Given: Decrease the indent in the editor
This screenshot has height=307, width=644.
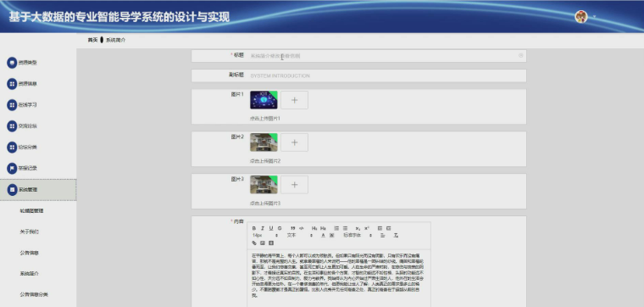Looking at the screenshot, I should (x=380, y=228).
